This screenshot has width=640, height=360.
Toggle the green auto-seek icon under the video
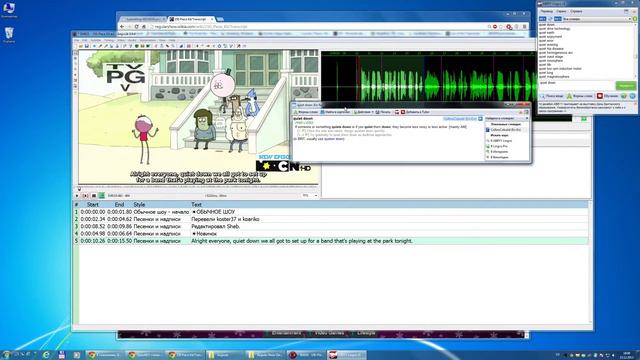(102, 196)
